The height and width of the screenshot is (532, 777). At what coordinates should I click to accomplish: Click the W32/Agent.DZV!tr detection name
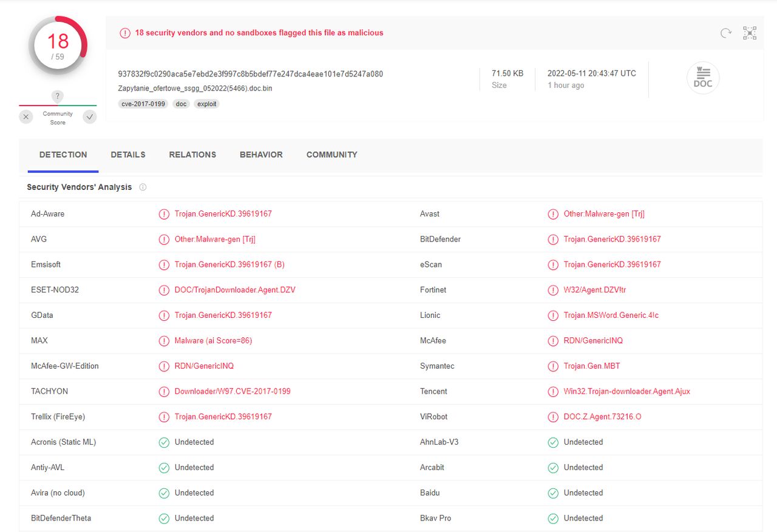(x=595, y=290)
